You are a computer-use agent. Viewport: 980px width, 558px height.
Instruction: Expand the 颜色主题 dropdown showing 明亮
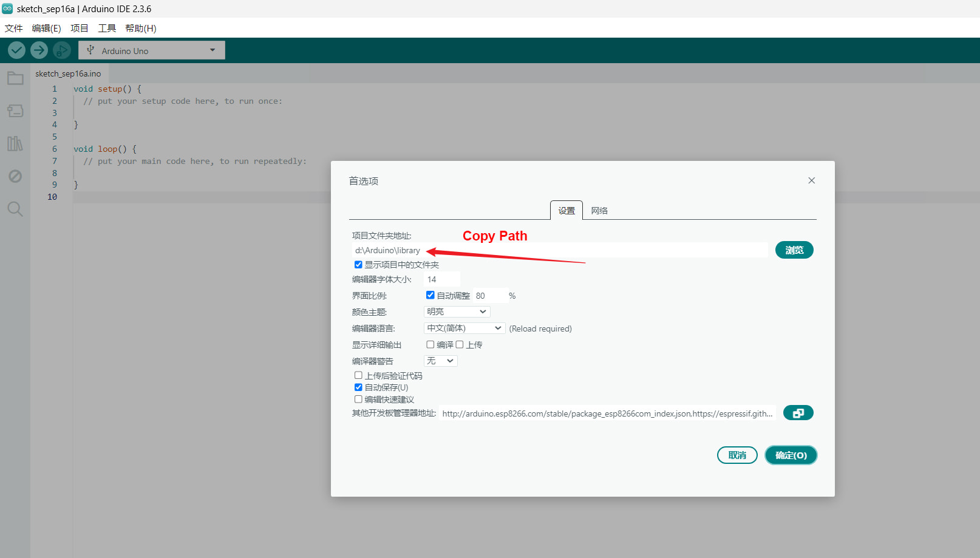457,311
